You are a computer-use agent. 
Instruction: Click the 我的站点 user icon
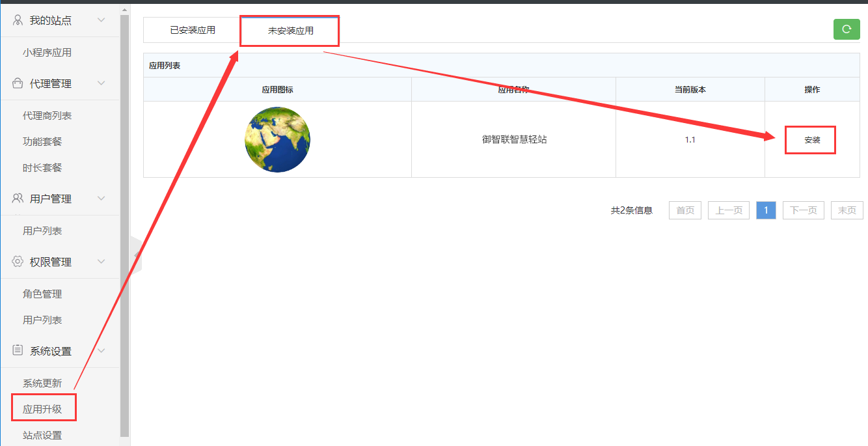pos(18,20)
